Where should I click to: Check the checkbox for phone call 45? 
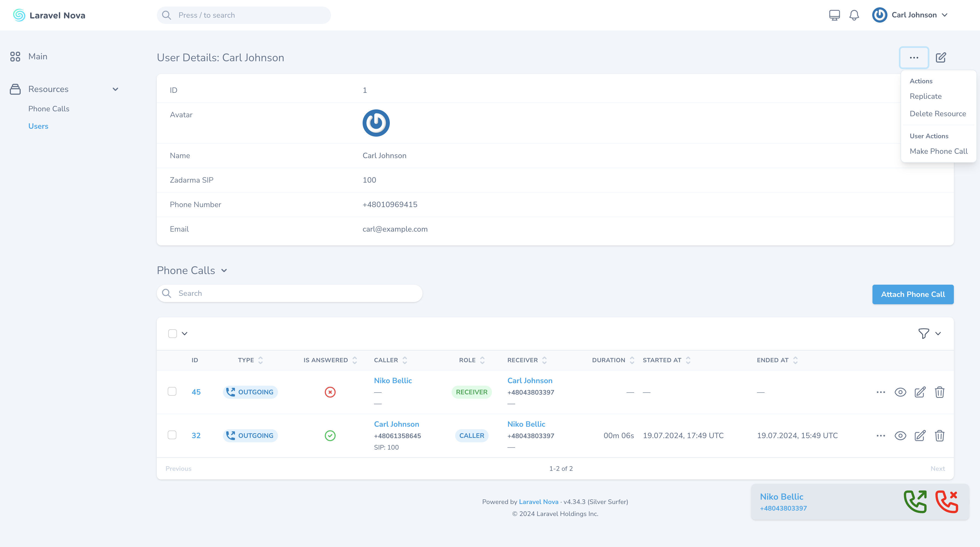click(172, 391)
